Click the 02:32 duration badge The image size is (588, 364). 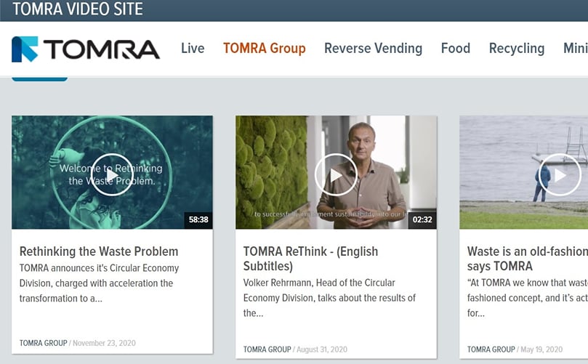click(x=422, y=219)
